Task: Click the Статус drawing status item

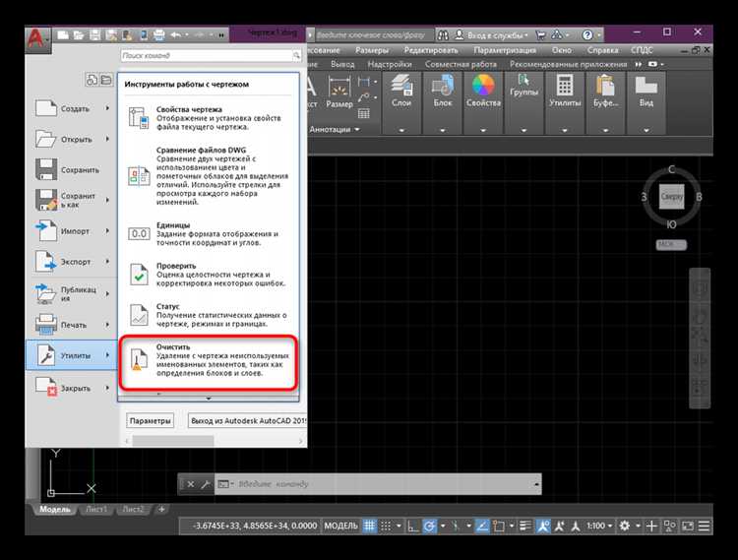Action: coord(208,313)
